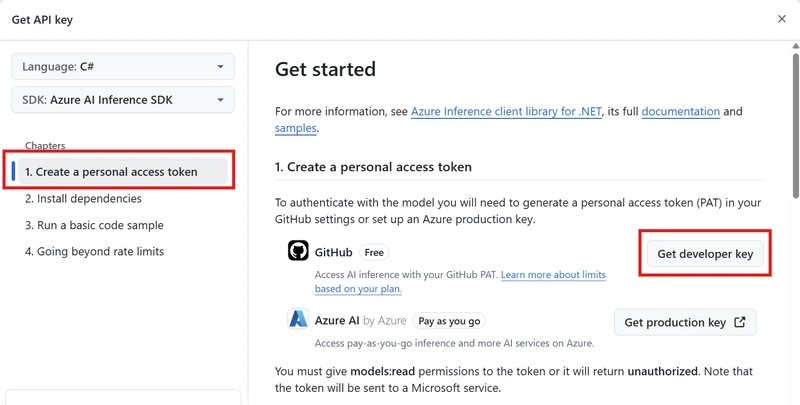Click the GitHub logo icon
The image size is (800, 405).
pos(298,250)
